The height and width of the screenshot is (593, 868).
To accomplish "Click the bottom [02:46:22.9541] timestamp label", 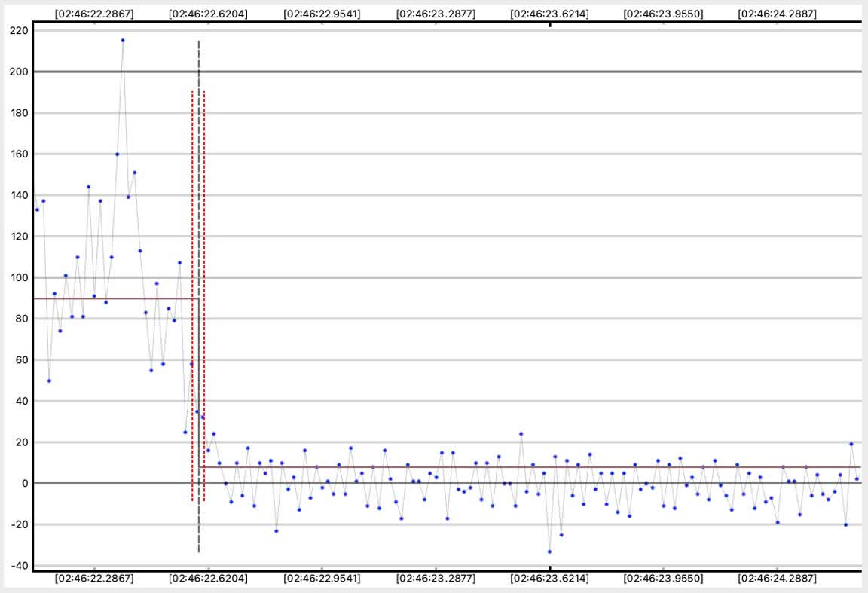I will click(322, 579).
